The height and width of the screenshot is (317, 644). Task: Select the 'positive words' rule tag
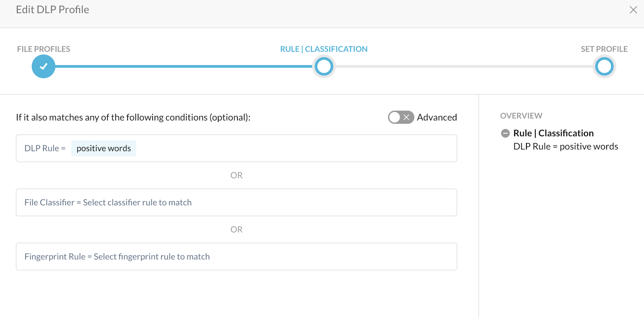pyautogui.click(x=104, y=148)
